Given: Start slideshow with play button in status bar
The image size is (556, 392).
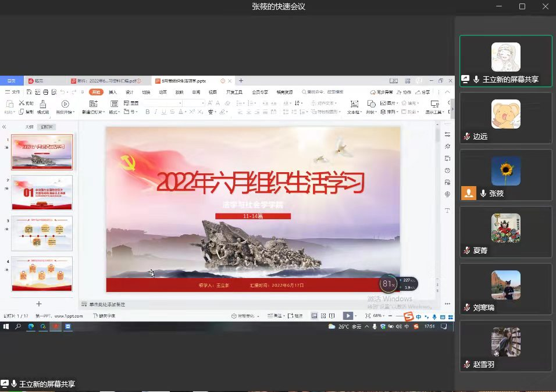Looking at the screenshot, I should pyautogui.click(x=348, y=316).
